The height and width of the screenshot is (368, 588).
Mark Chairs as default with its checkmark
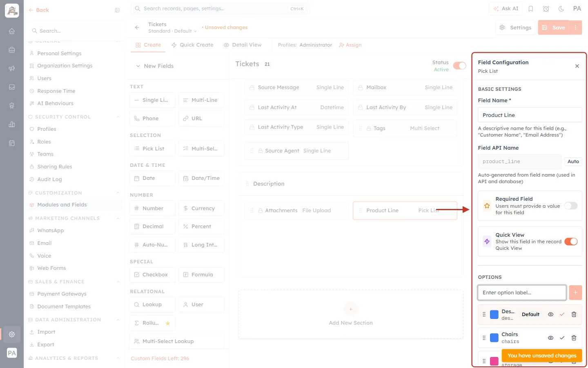[562, 338]
